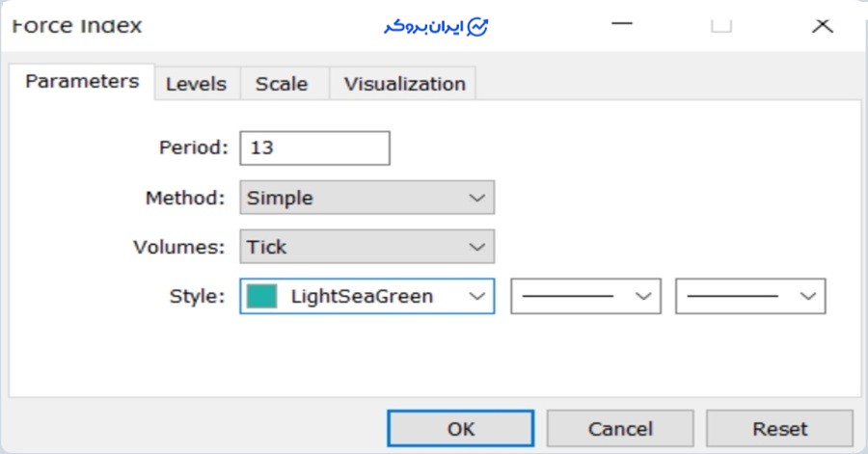
Task: Maximize the Force Index dialog window
Action: tap(721, 25)
